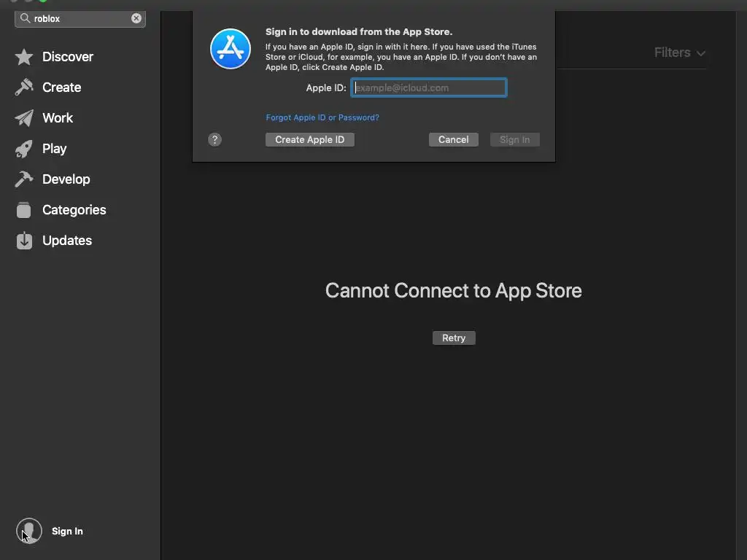The width and height of the screenshot is (747, 560).
Task: Click the Create Apple ID button
Action: click(309, 139)
